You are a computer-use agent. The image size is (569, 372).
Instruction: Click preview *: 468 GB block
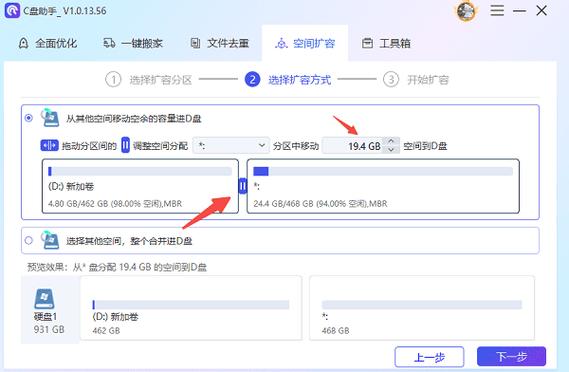click(x=422, y=308)
